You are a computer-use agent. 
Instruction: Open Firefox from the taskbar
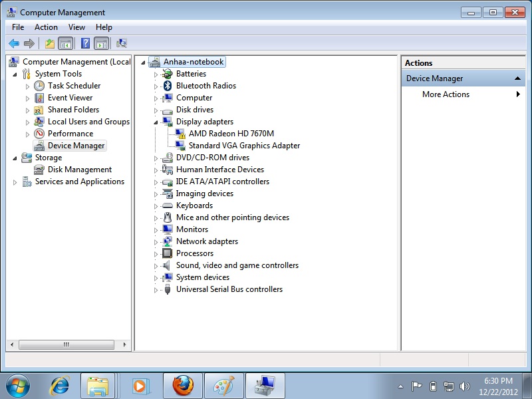(x=183, y=386)
